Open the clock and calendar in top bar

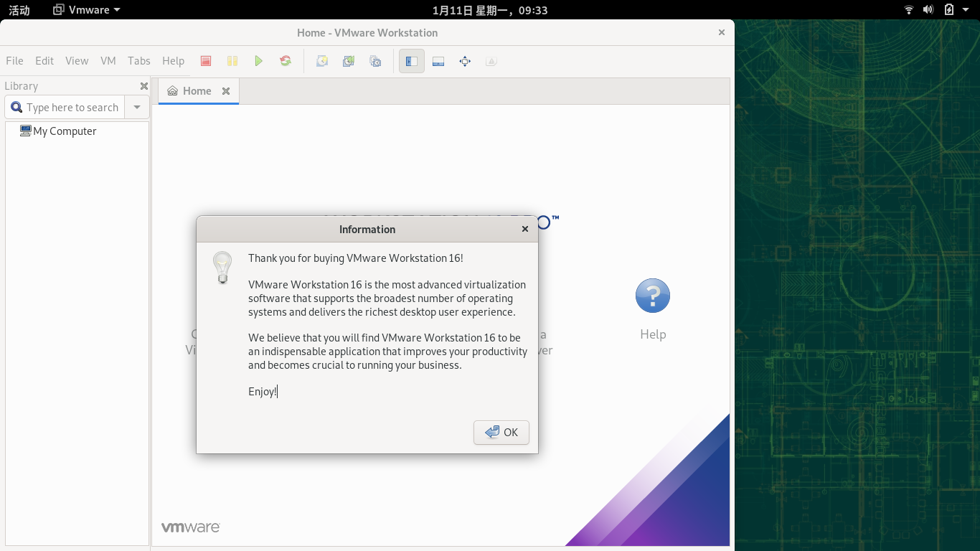490,10
